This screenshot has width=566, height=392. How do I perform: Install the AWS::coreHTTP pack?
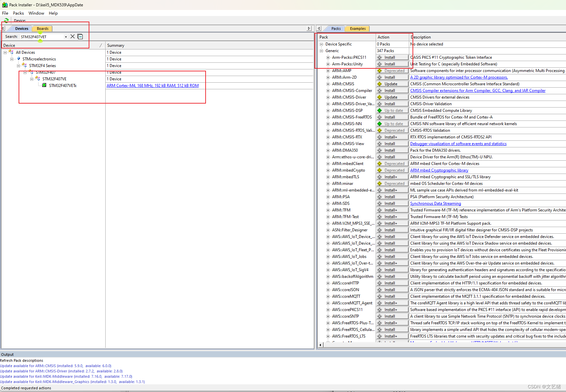coord(392,283)
